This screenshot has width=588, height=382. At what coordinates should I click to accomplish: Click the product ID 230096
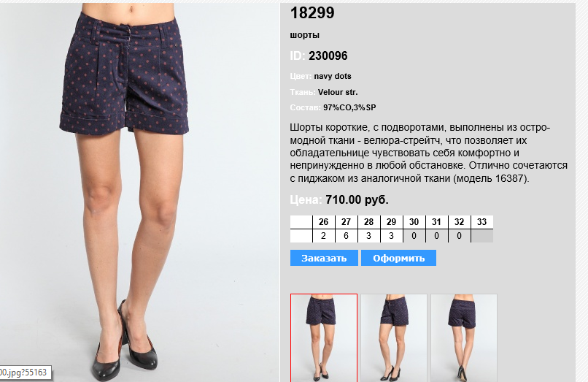(328, 56)
